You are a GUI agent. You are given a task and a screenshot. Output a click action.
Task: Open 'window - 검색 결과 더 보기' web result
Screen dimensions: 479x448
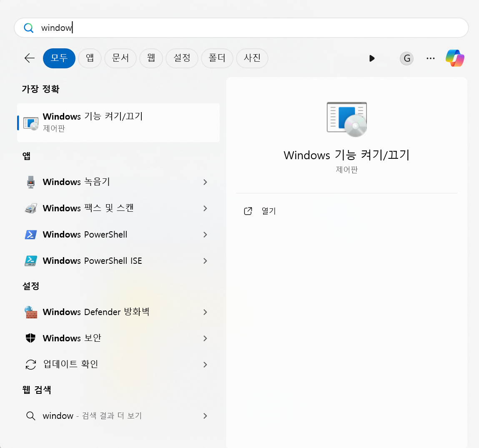click(x=118, y=416)
